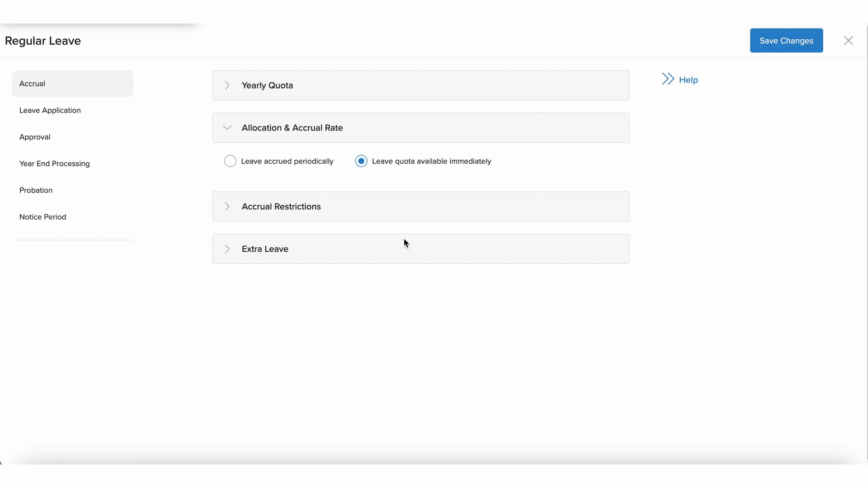Expand the Accrual Restrictions section

pyautogui.click(x=227, y=206)
